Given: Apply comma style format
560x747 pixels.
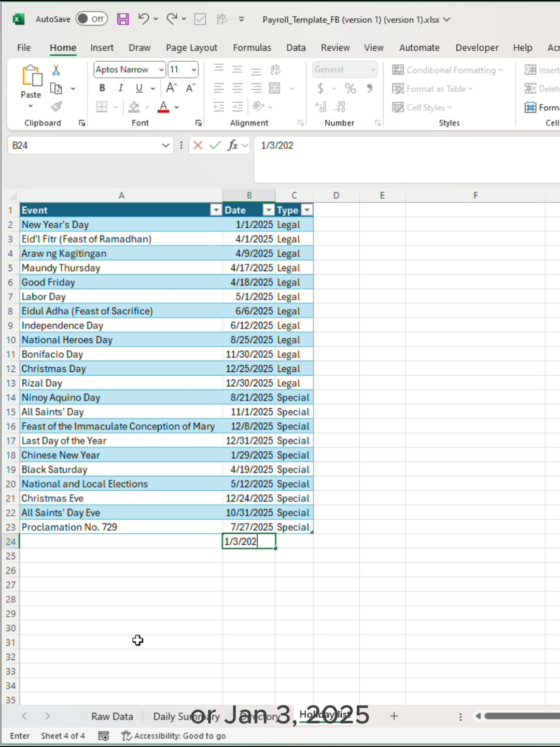Looking at the screenshot, I should tap(369, 88).
